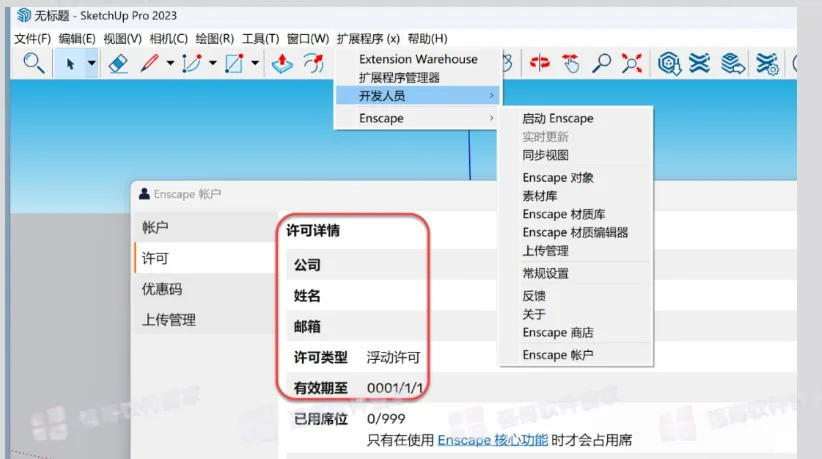Select the Zoom magnifier tool
Viewport: 822px width, 459px height.
click(601, 63)
